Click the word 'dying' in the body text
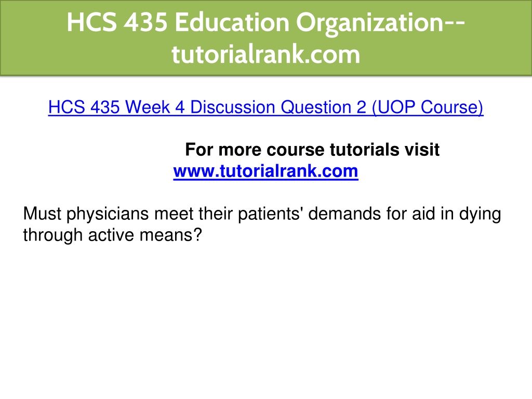The height and width of the screenshot is (399, 532). (480, 215)
